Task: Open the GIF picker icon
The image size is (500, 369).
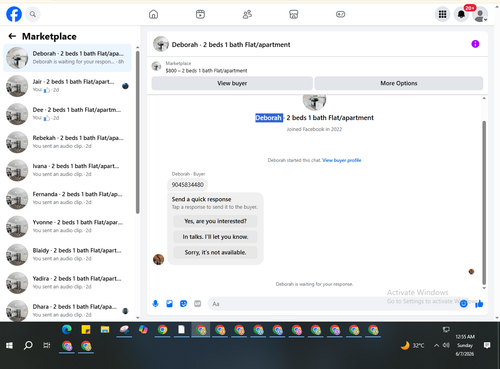Action: [x=198, y=304]
